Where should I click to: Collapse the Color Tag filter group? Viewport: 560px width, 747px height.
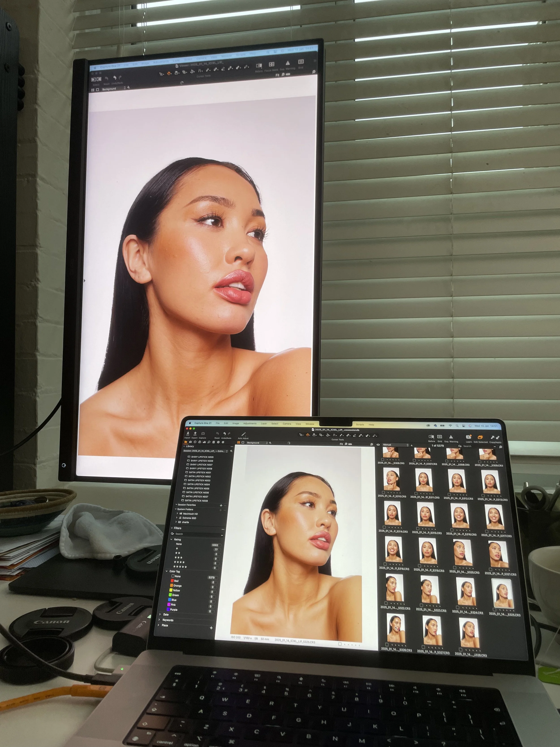pyautogui.click(x=167, y=571)
